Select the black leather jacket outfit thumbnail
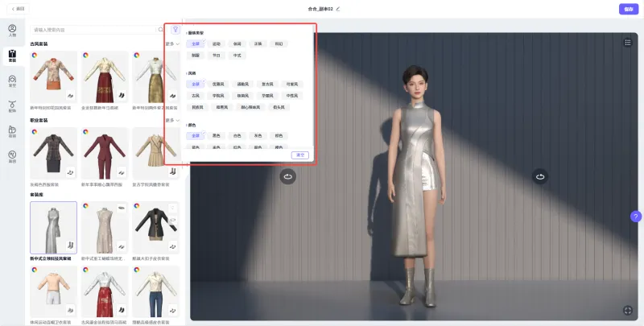Viewport: 644px width, 326px height. tap(156, 228)
